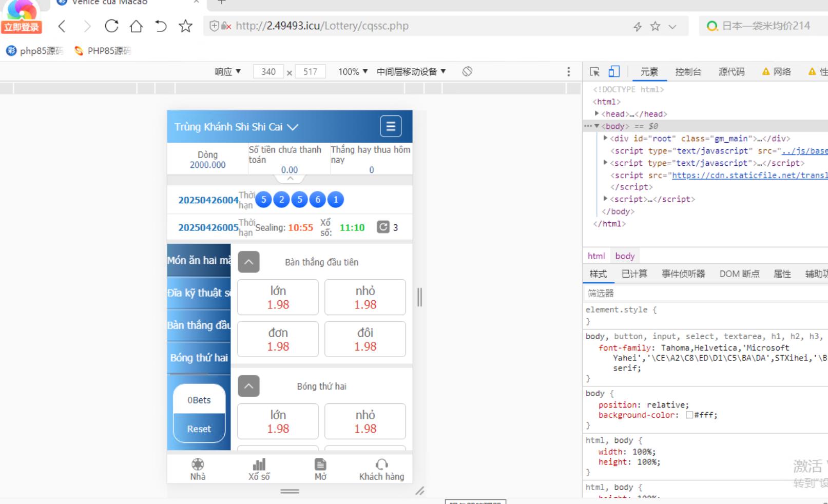828x504 pixels.
Task: Toggle the device toolbar emulation icon
Action: (x=614, y=72)
